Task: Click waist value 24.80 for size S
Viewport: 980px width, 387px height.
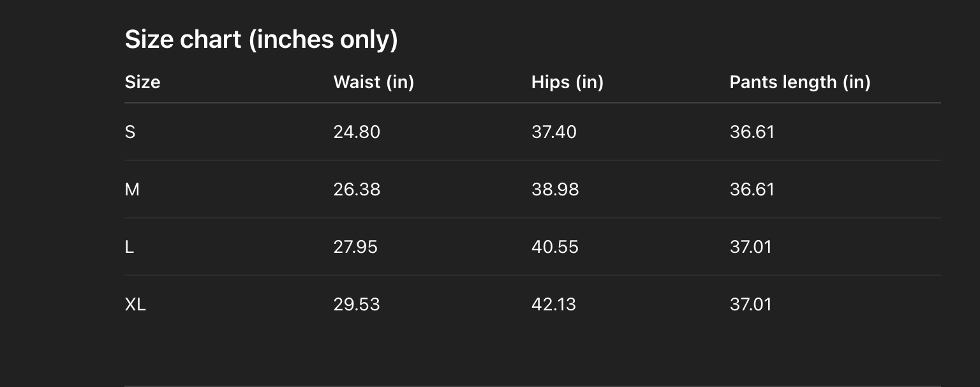Action: [x=357, y=132]
